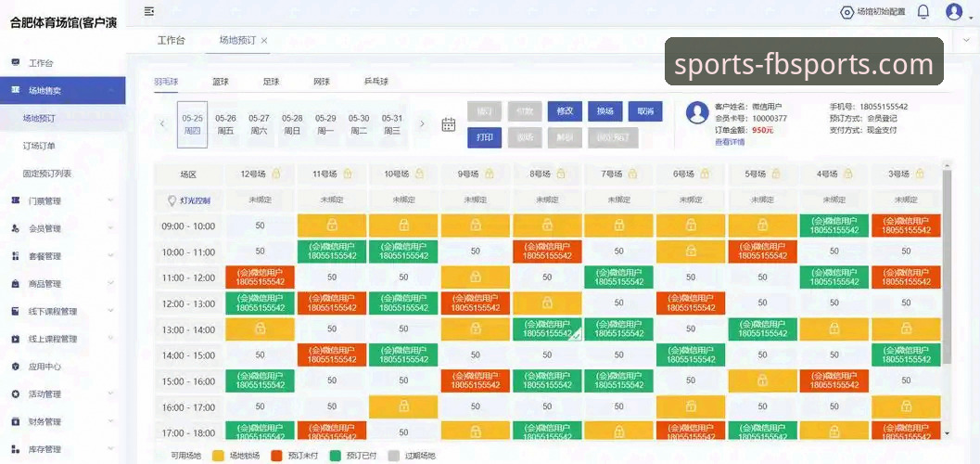Select locked slot 11号场 at 09:00 - 10:00
This screenshot has width=980, height=464.
tap(332, 226)
